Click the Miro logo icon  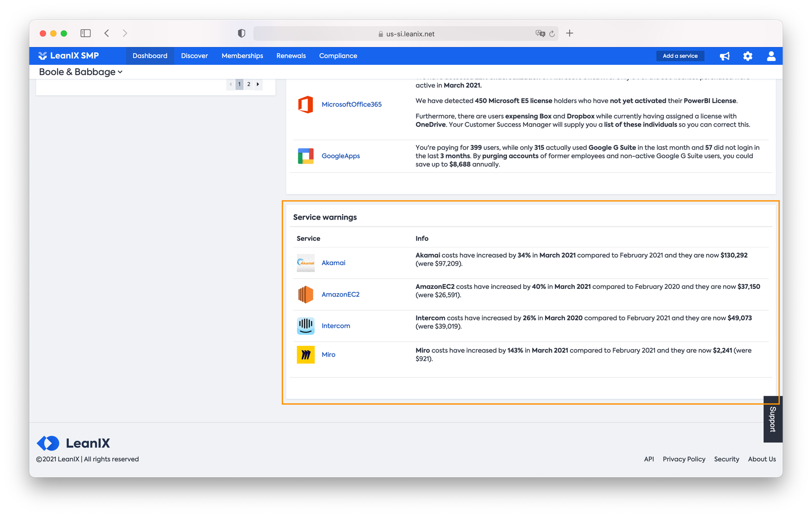[x=305, y=355]
